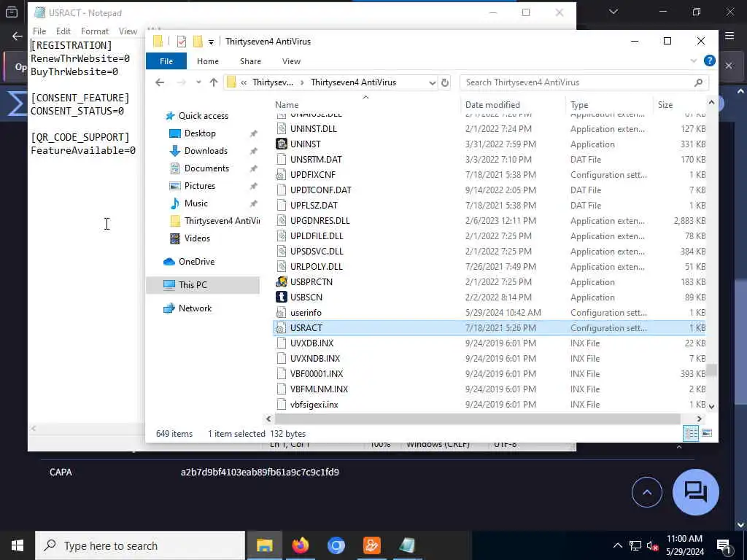Open Explorer Help question mark icon
This screenshot has width=747, height=560.
709,61
